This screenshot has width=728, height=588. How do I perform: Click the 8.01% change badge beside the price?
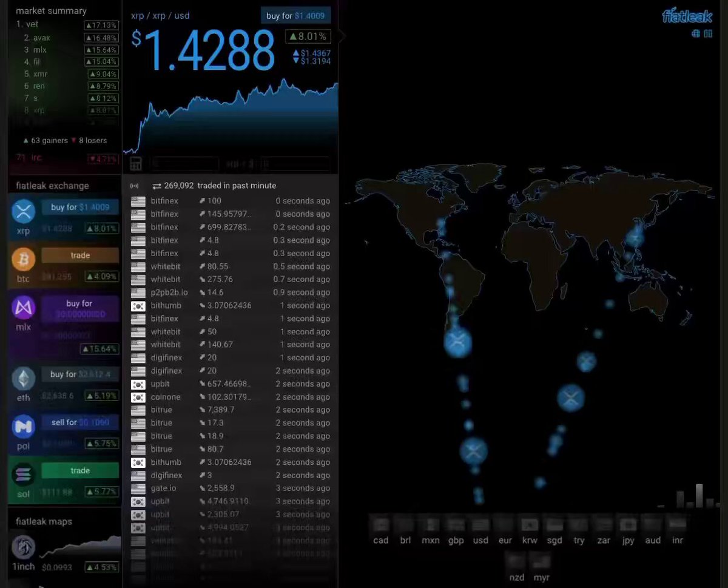tap(308, 36)
